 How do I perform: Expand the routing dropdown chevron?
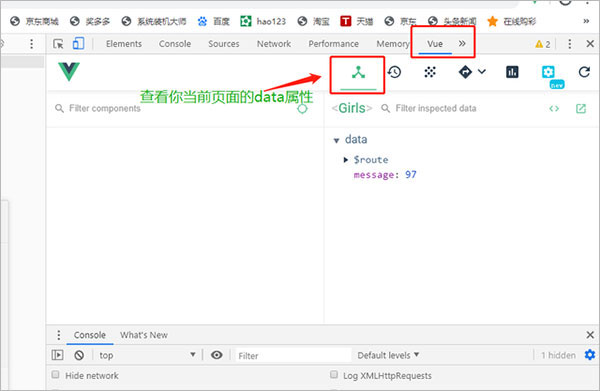[482, 72]
